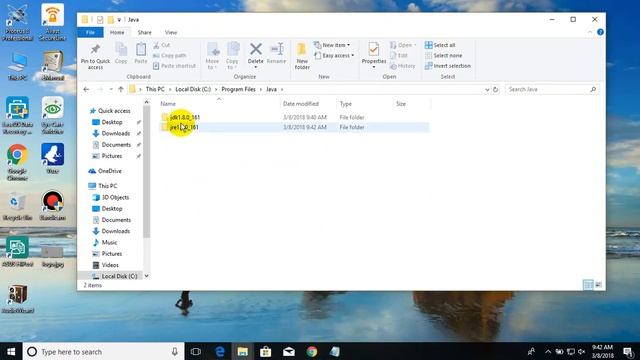Image resolution: width=640 pixels, height=360 pixels.
Task: Select Downloads under Quick access
Action: click(x=116, y=133)
